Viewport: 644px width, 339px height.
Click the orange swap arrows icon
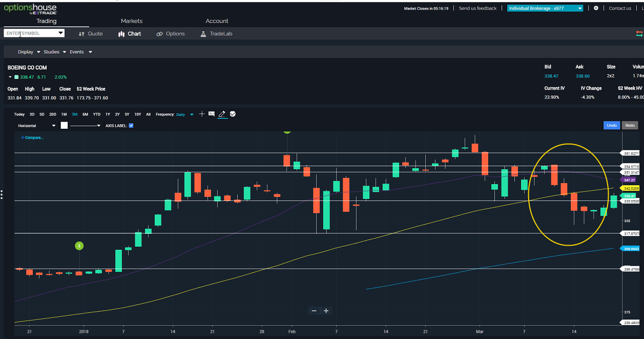coord(639,34)
